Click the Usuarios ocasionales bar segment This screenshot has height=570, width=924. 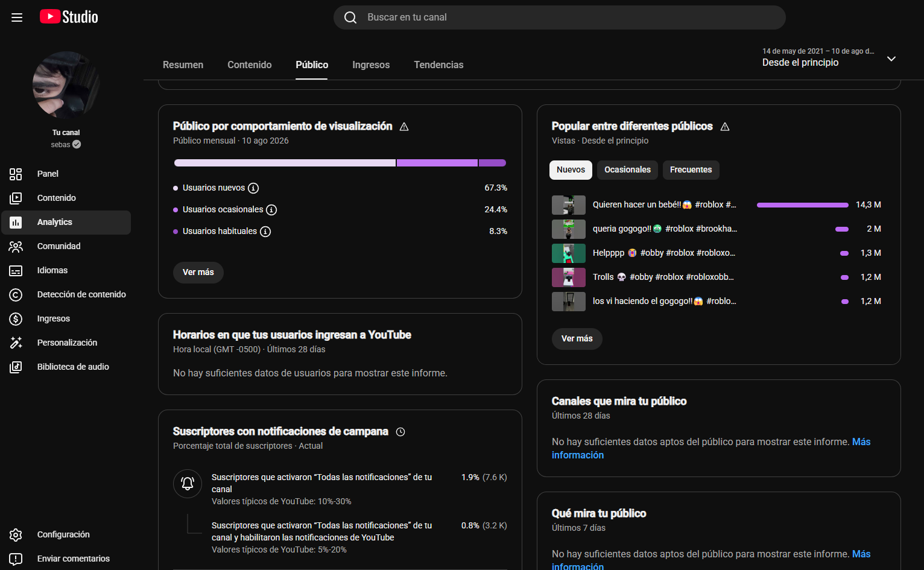click(x=437, y=163)
